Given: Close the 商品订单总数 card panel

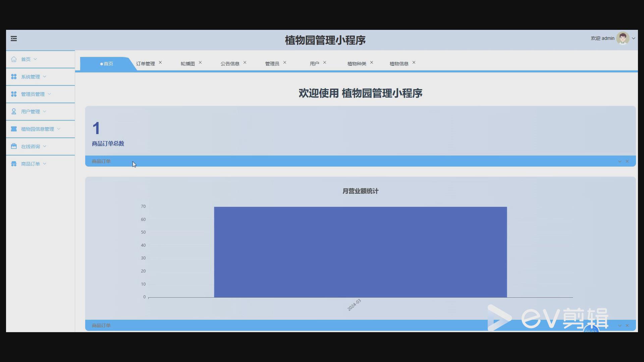Looking at the screenshot, I should click(x=627, y=162).
